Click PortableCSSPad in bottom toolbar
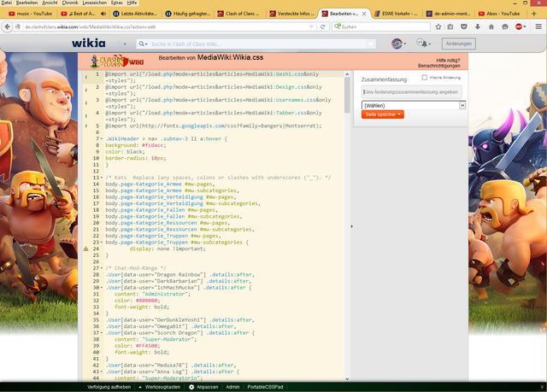This screenshot has height=392, width=547. 265,387
